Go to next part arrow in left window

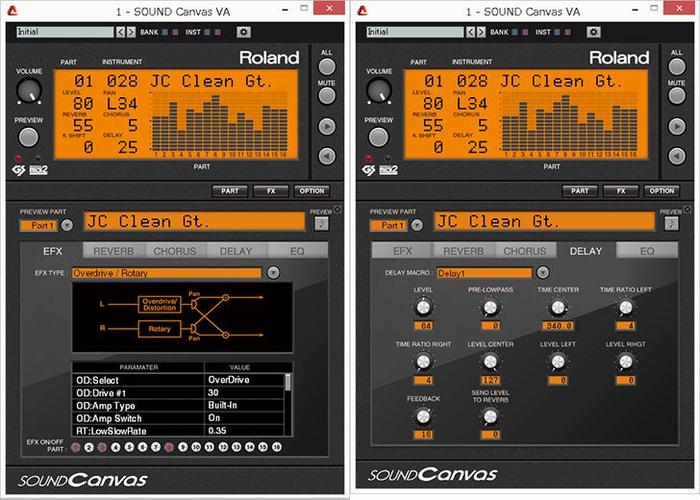327,126
